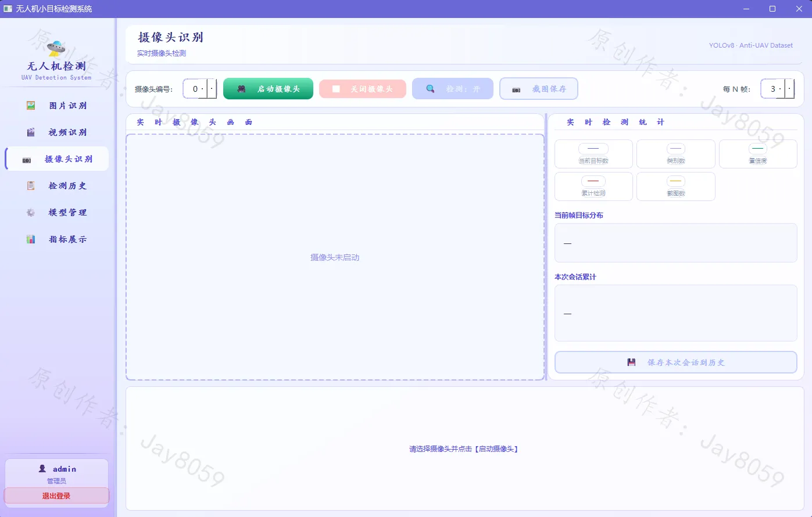Click the 截图数 statistic card
This screenshot has width=812, height=517.
pos(676,186)
